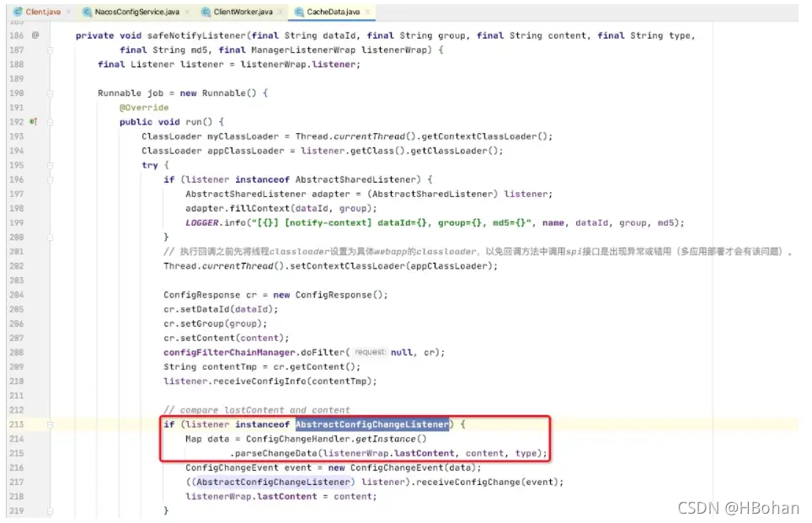
Task: Click new ConfigChangeEvent(data) on line 216
Action: click(404, 467)
